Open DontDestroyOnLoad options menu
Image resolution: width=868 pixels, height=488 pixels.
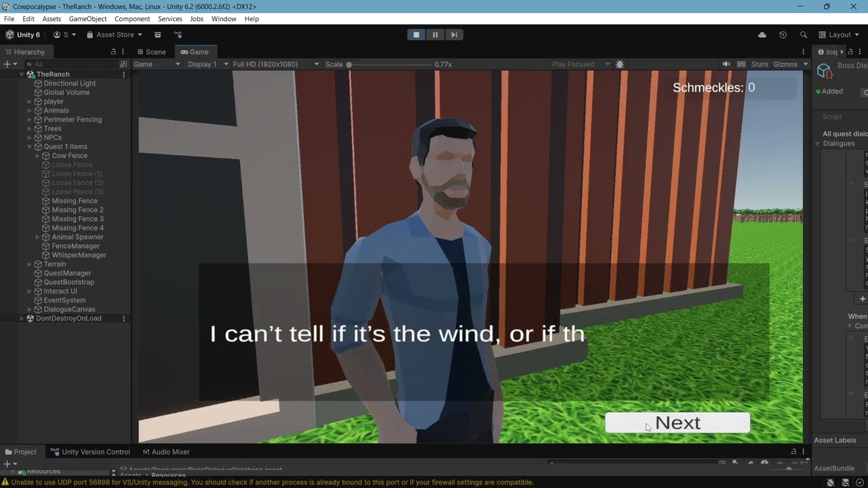coord(123,319)
